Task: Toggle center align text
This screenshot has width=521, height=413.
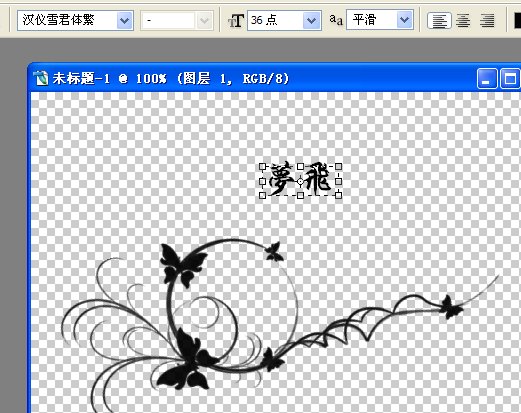Action: 463,21
